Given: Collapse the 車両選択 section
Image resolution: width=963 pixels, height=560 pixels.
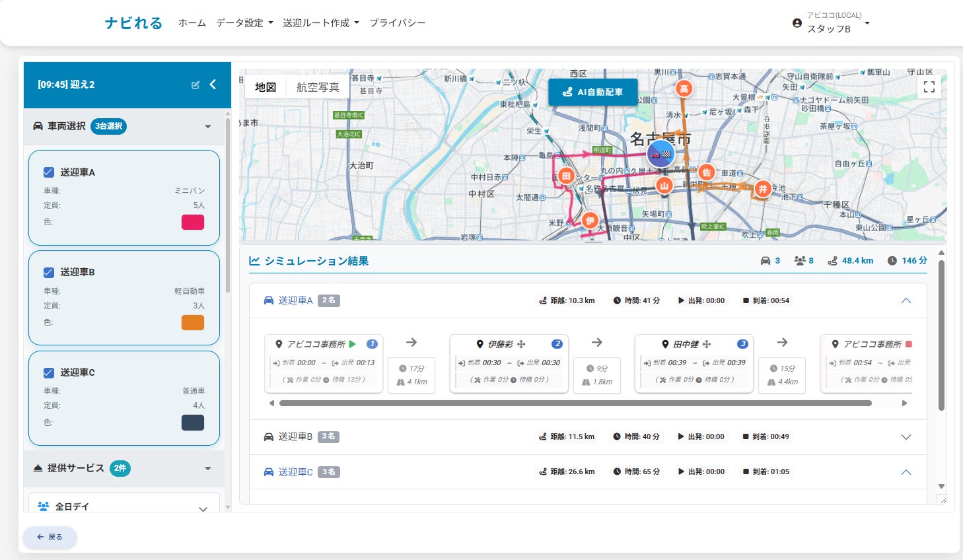Looking at the screenshot, I should pos(208,126).
